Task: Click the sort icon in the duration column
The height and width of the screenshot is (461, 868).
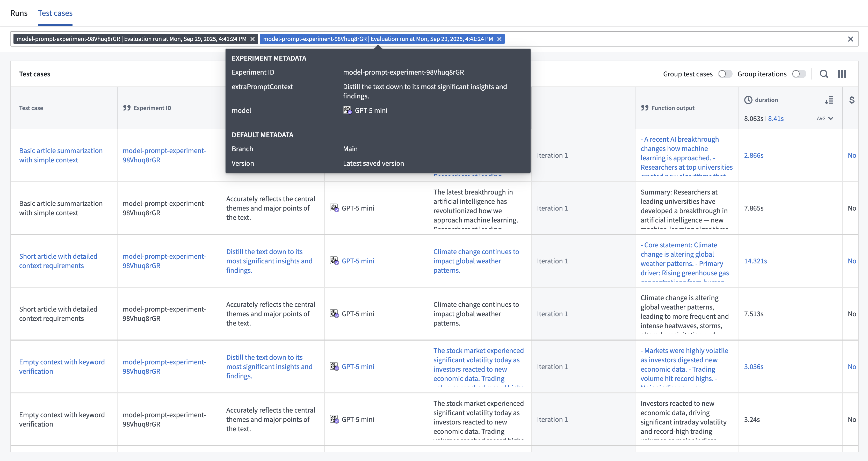Action: tap(830, 100)
